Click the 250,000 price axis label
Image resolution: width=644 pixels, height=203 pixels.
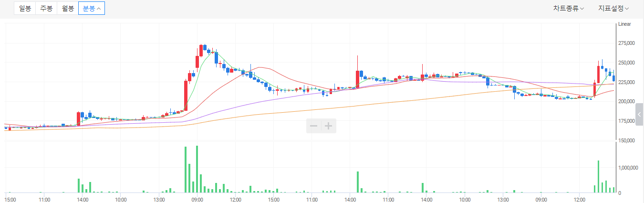pos(626,63)
